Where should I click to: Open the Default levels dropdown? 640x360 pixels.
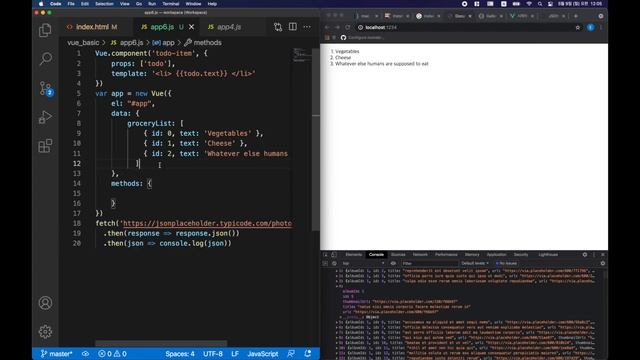click(x=475, y=263)
